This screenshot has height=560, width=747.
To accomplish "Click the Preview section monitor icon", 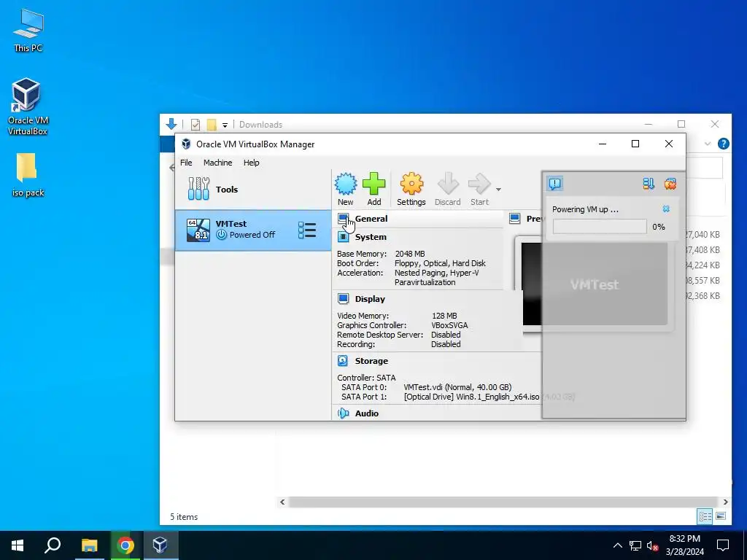I will (x=514, y=219).
